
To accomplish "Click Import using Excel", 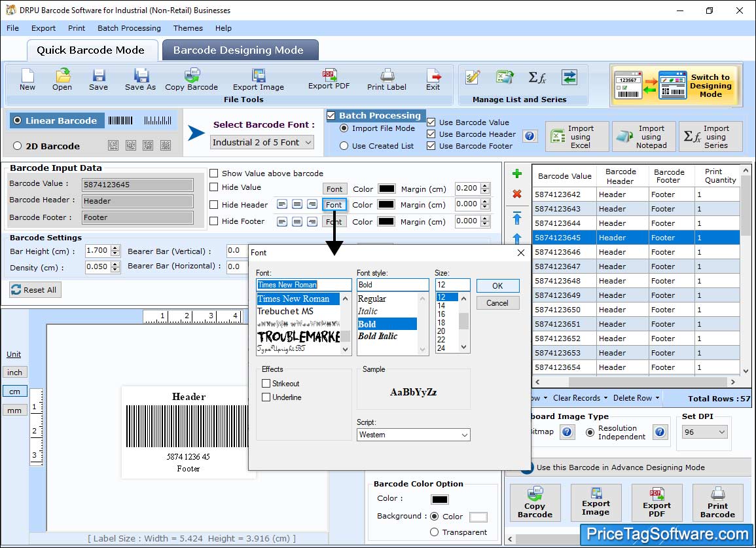I will coord(577,137).
